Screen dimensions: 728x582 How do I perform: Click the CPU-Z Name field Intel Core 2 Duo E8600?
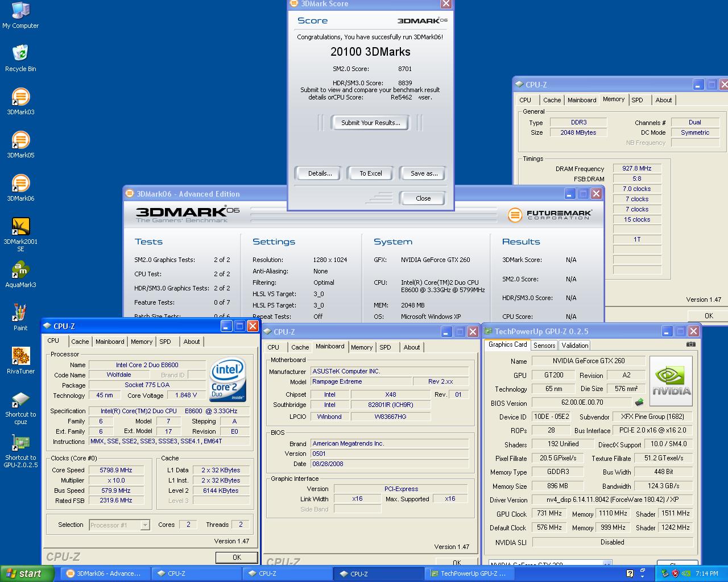(x=147, y=365)
